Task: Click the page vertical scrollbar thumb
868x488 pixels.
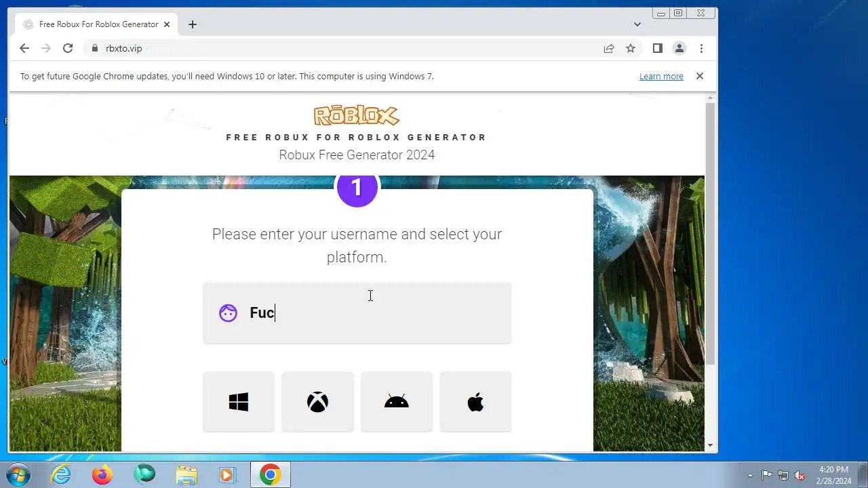Action: click(x=710, y=234)
